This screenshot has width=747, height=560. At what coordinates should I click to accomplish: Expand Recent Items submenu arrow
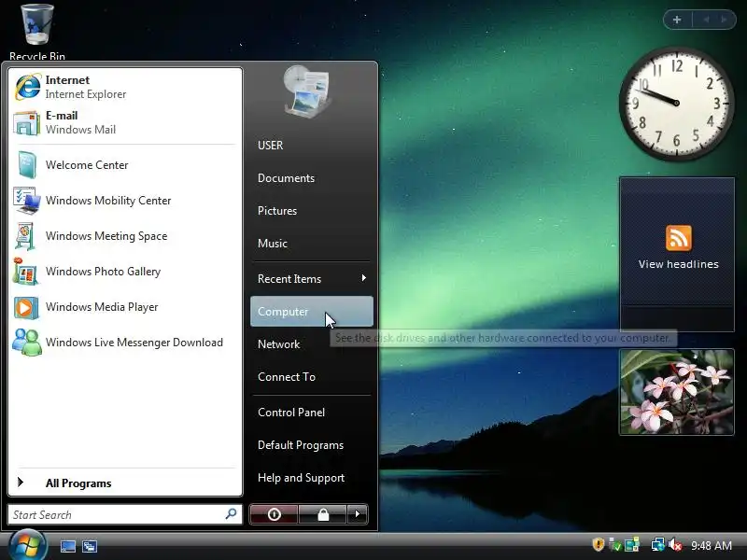pos(364,278)
